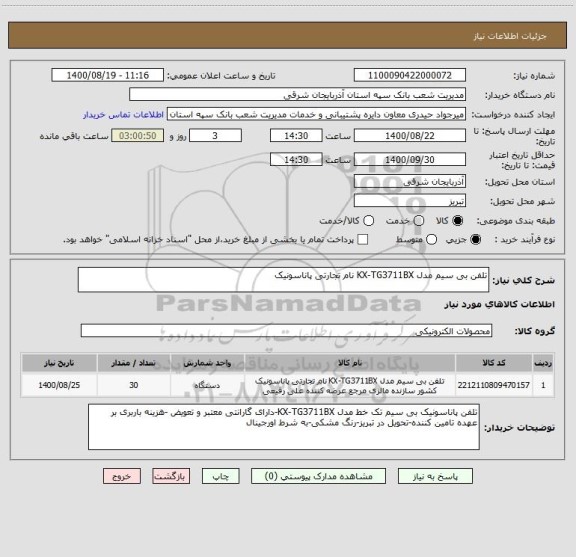
Task: Select the متوسط purchase type radio
Action: 431,240
